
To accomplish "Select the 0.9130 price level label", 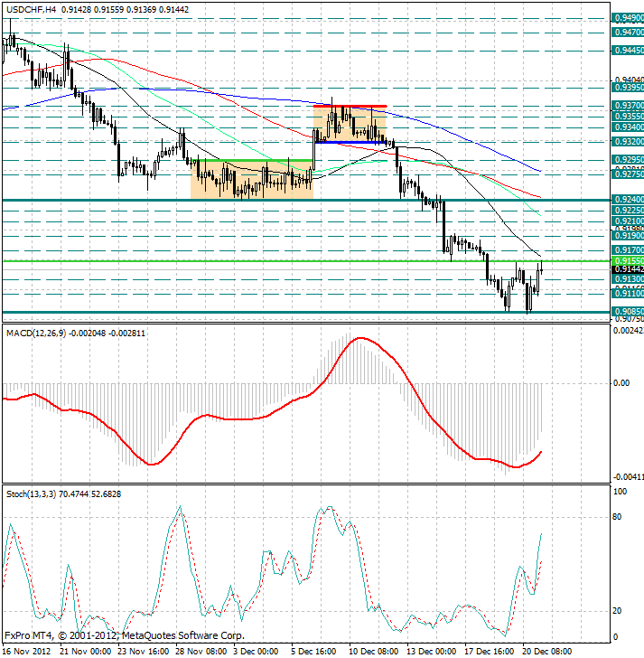I will tap(628, 279).
